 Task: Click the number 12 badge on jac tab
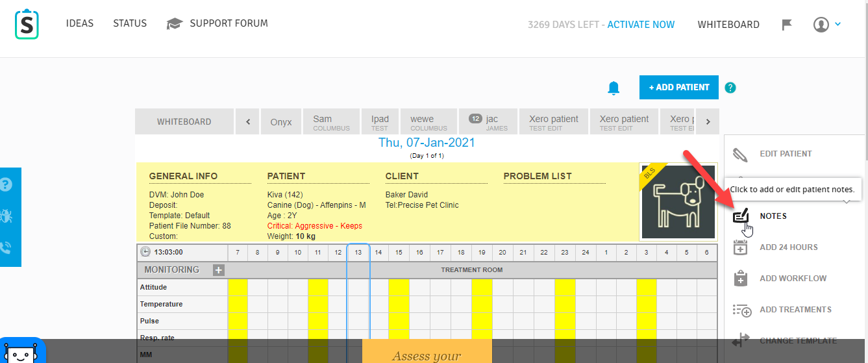[475, 119]
